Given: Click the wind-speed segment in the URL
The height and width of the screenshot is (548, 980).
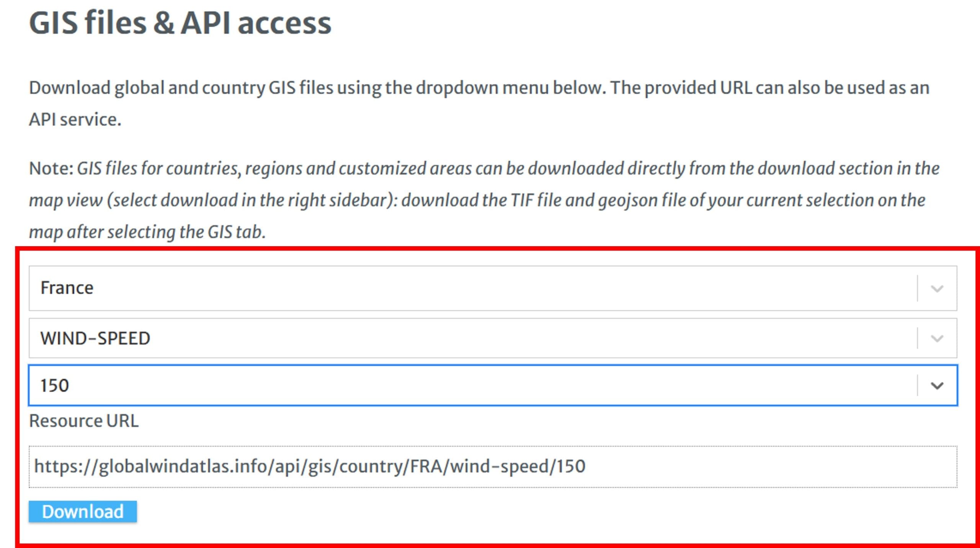Looking at the screenshot, I should click(499, 466).
